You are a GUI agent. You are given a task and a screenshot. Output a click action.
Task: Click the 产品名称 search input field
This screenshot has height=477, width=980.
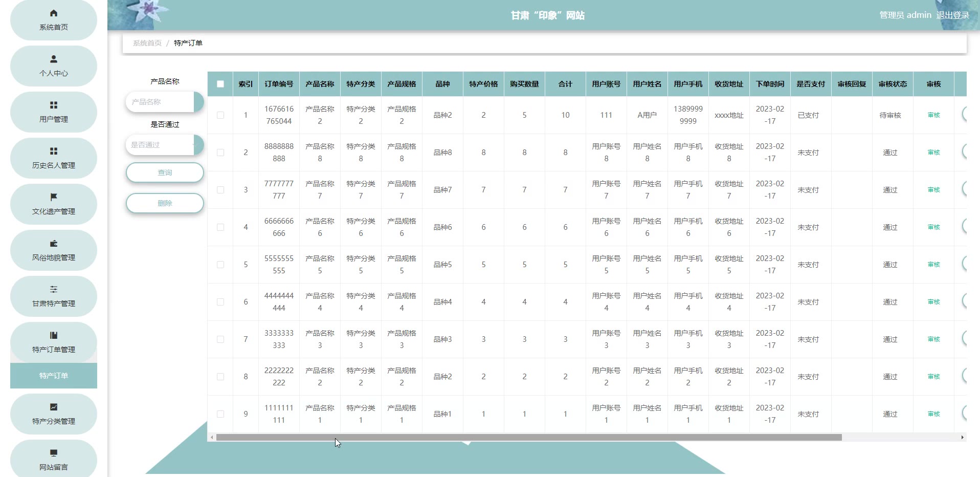pyautogui.click(x=160, y=102)
